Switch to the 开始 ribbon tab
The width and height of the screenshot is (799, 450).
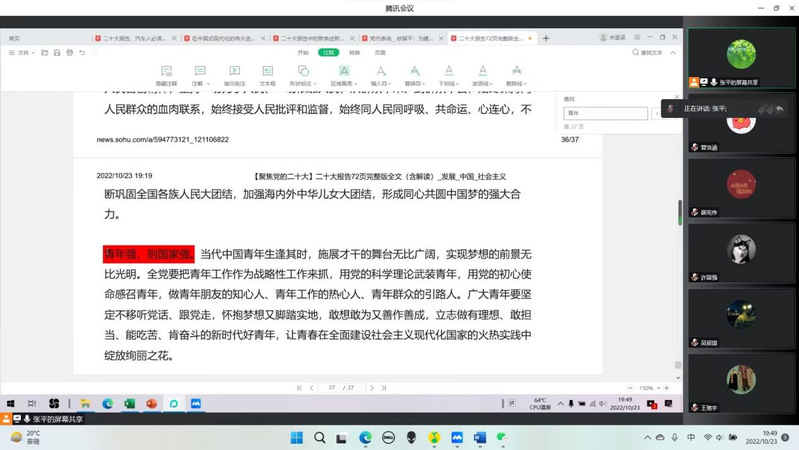(303, 52)
